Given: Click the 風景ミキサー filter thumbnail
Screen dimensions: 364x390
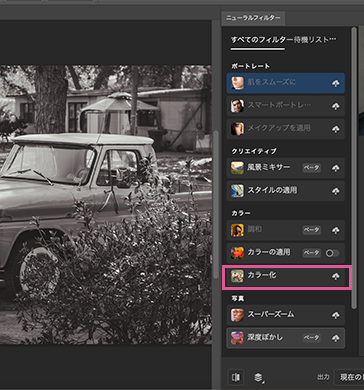Looking at the screenshot, I should tap(237, 168).
